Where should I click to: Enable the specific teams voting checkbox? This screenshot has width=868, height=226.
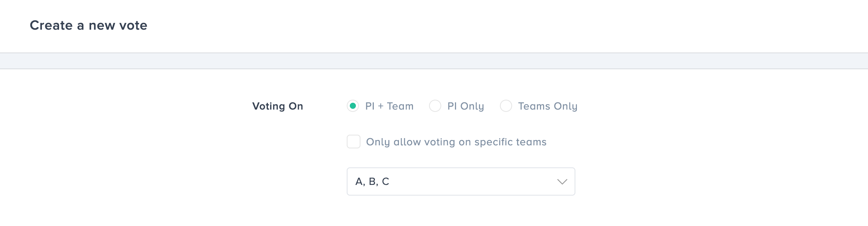click(354, 142)
